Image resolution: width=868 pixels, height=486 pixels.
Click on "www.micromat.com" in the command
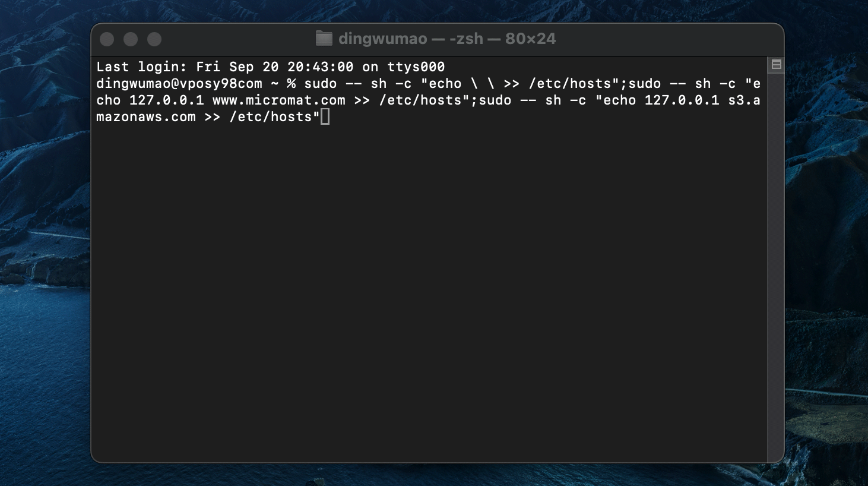pos(278,100)
